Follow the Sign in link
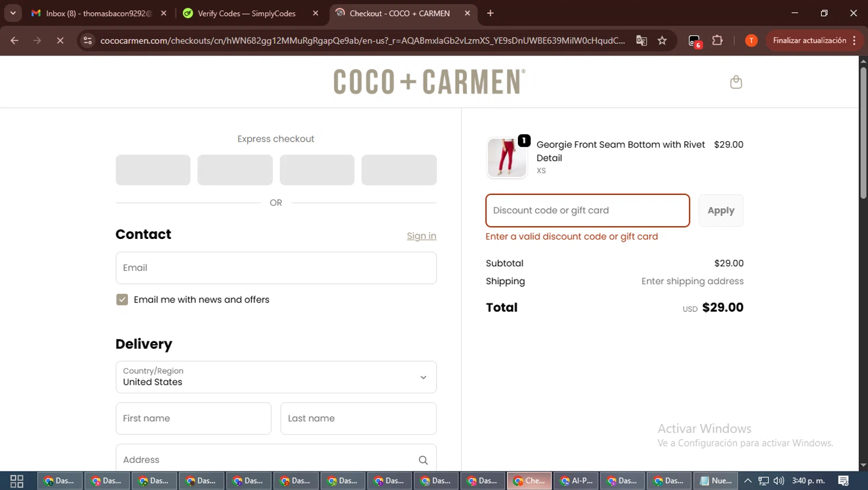Image resolution: width=868 pixels, height=490 pixels. [x=421, y=236]
